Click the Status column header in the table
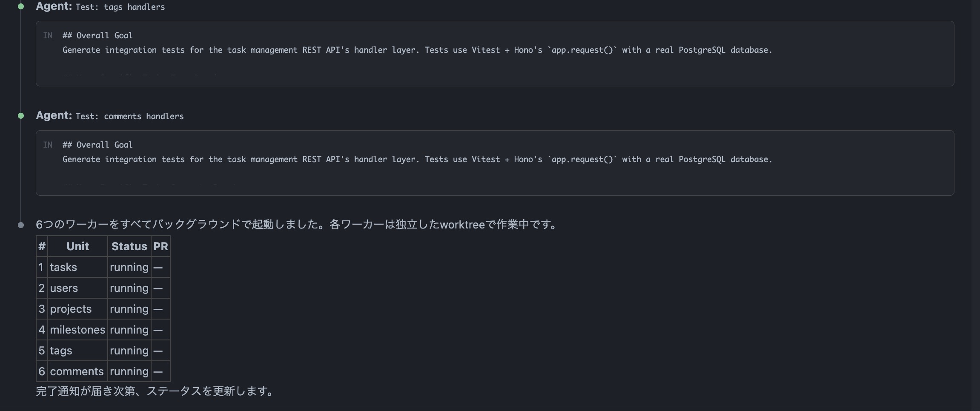 tap(129, 246)
